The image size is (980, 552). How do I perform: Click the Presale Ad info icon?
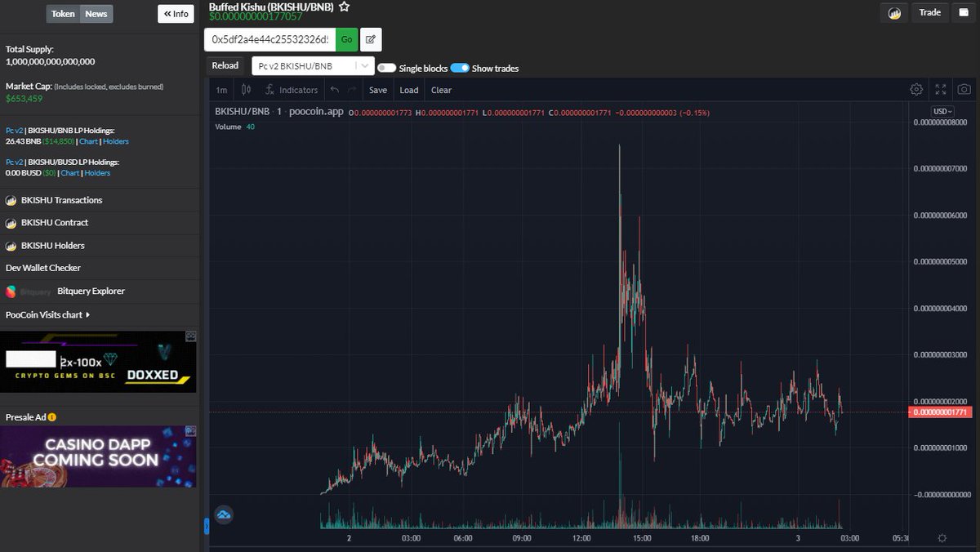point(52,417)
